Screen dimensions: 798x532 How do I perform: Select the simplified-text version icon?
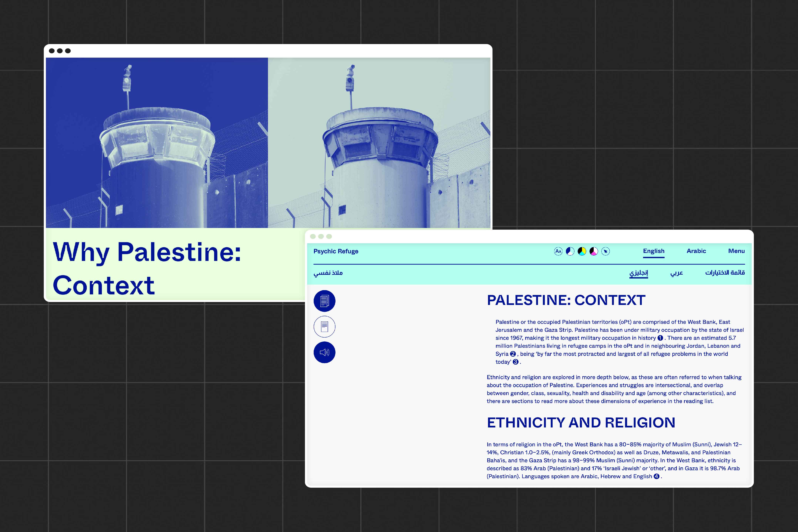(x=325, y=326)
